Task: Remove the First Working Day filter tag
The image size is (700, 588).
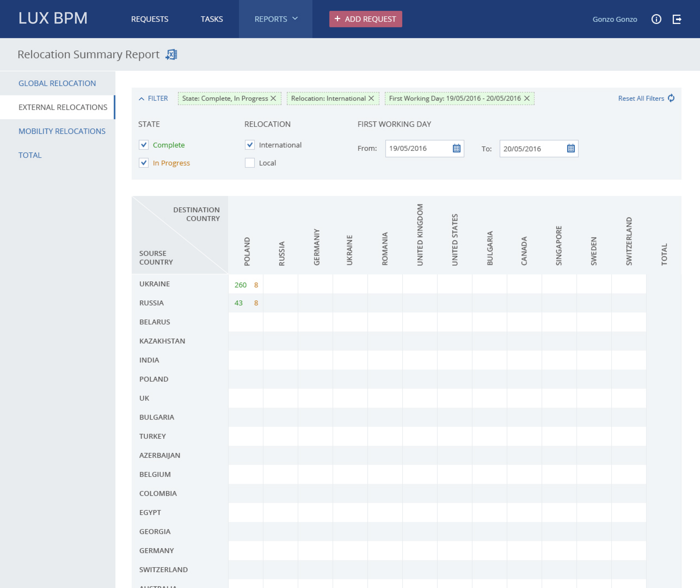Action: click(x=527, y=98)
